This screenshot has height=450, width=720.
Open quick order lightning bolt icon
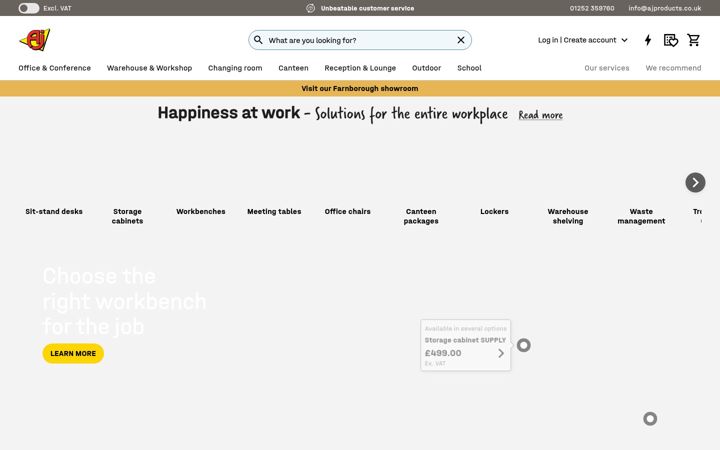648,40
